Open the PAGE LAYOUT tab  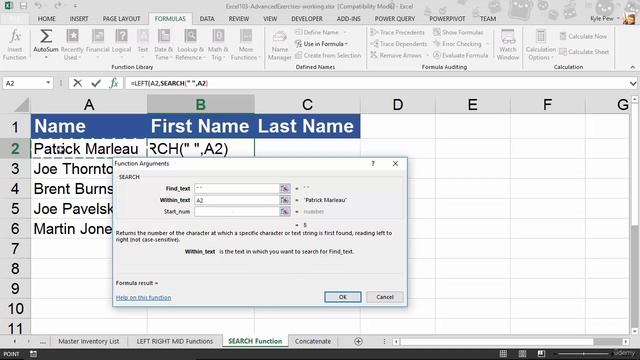coord(121,19)
